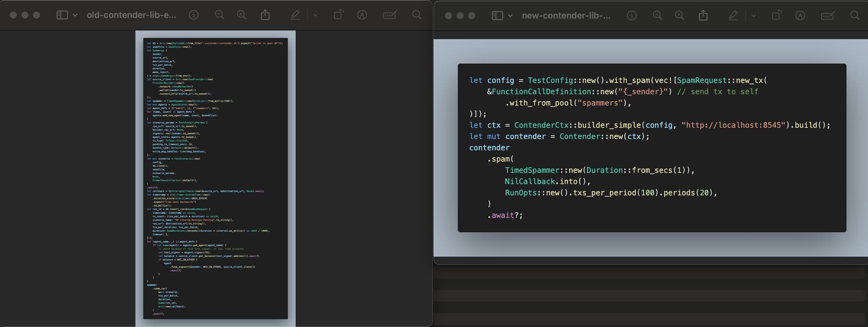Zoom in on the new-contender-lib image
The width and height of the screenshot is (868, 327).
679,15
